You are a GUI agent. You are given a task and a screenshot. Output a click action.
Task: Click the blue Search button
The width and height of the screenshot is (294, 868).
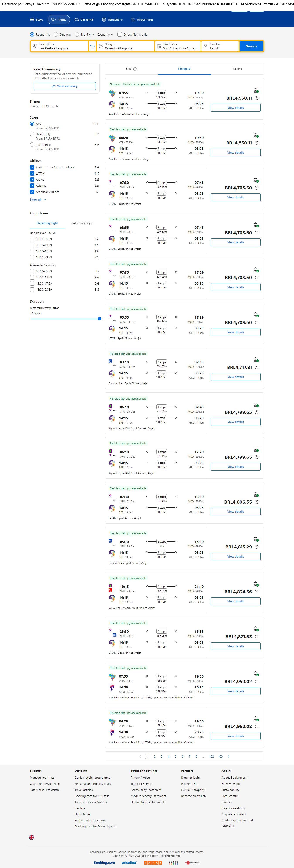pos(251,46)
